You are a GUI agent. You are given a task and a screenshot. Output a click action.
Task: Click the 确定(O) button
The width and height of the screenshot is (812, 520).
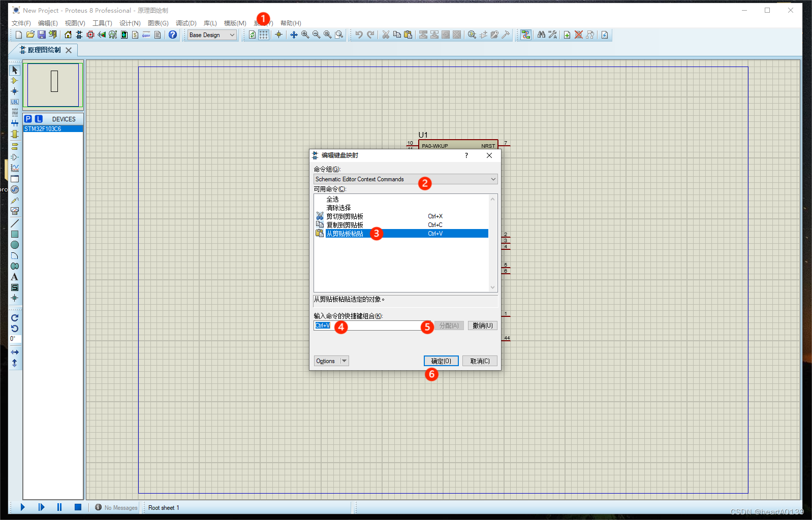[441, 361]
